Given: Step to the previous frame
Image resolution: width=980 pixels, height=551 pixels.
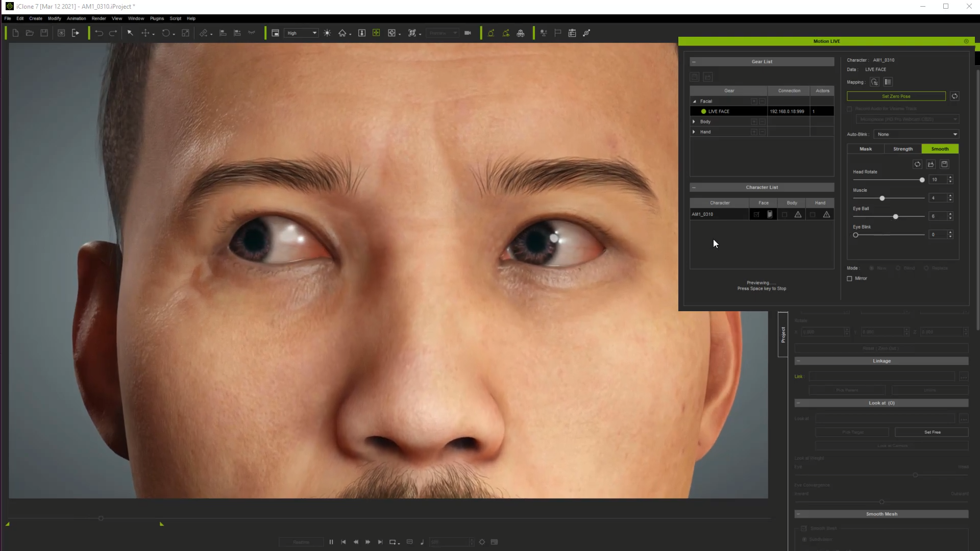Looking at the screenshot, I should (x=356, y=542).
